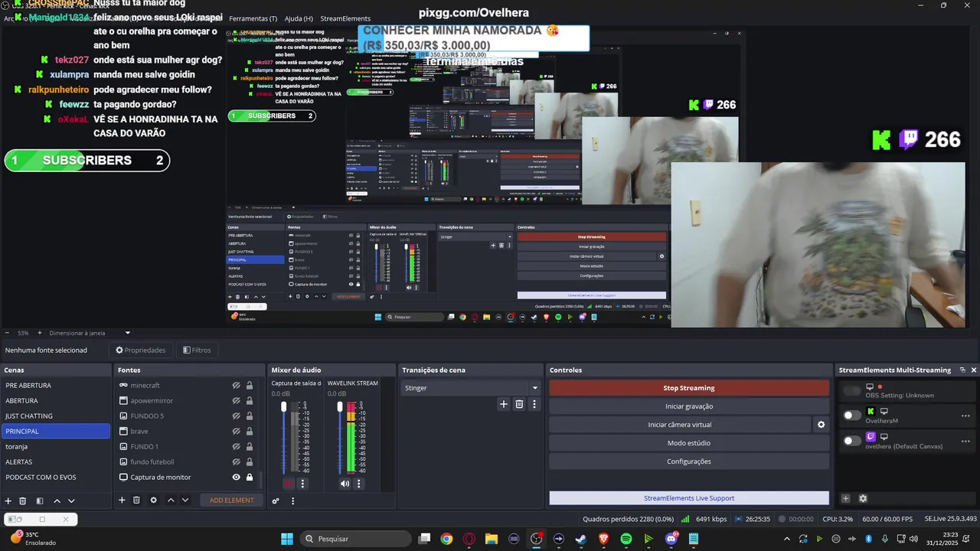
Task: Move selected scene down in Cenas
Action: (x=71, y=500)
